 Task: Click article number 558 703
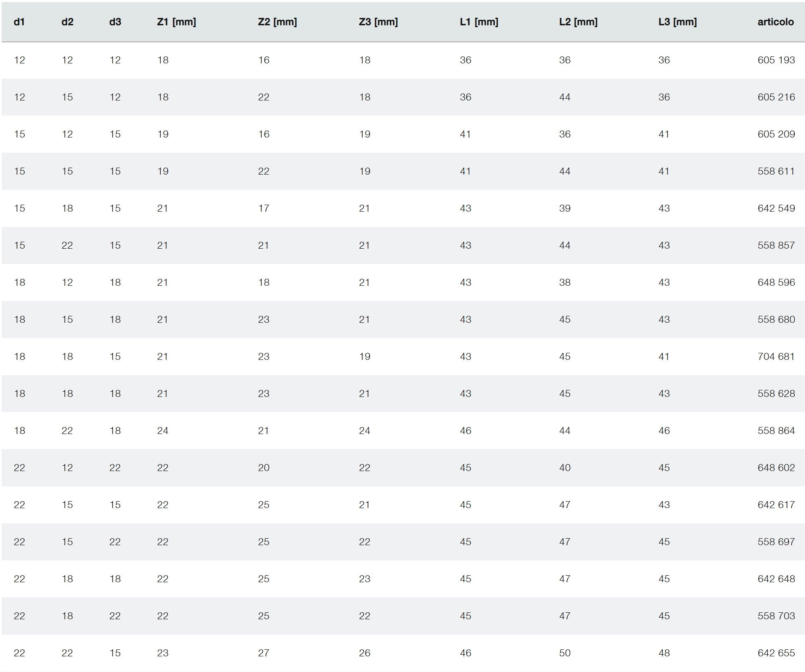(x=776, y=616)
